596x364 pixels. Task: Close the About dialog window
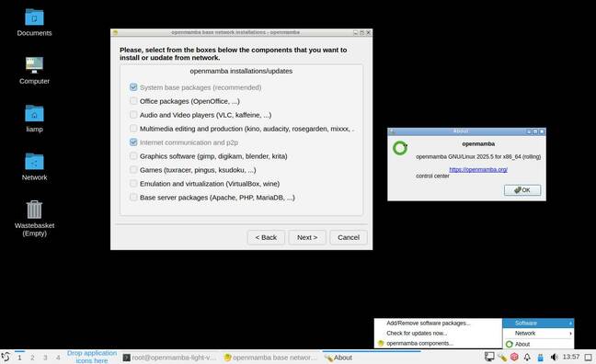[x=542, y=131]
